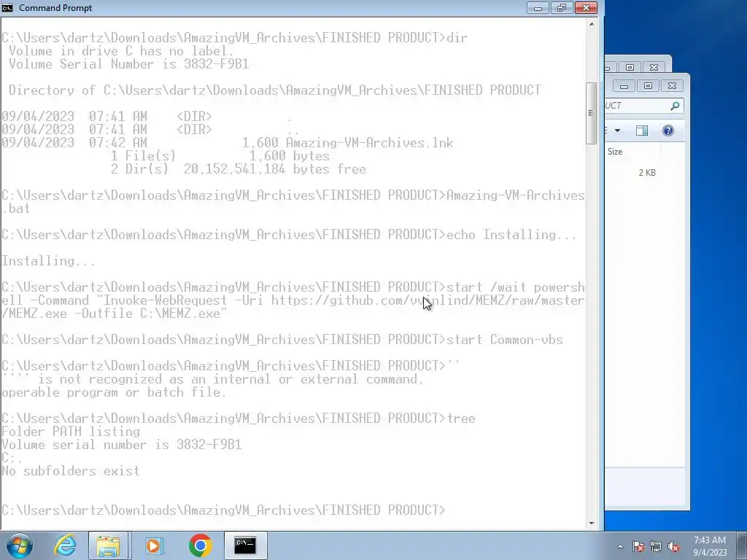Image resolution: width=747 pixels, height=560 pixels.
Task: Click the 'Command Prompt' title bar text
Action: (x=55, y=7)
